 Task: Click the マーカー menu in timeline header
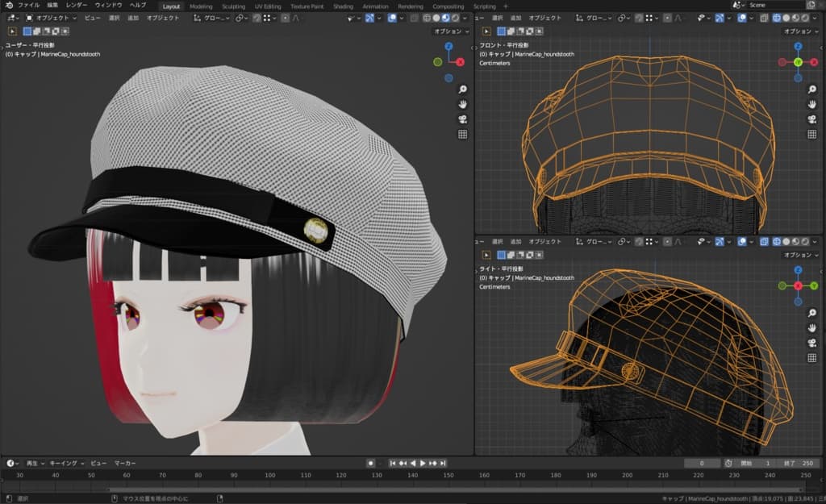coord(124,464)
